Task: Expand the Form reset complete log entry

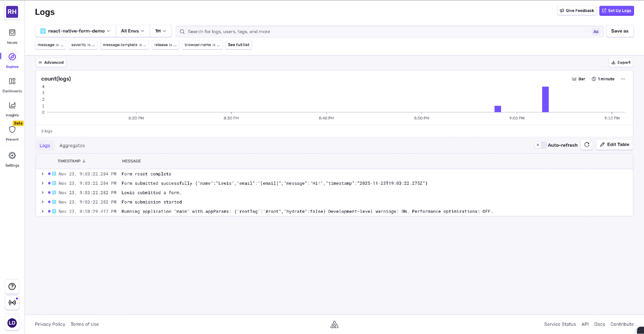Action: 42,174
